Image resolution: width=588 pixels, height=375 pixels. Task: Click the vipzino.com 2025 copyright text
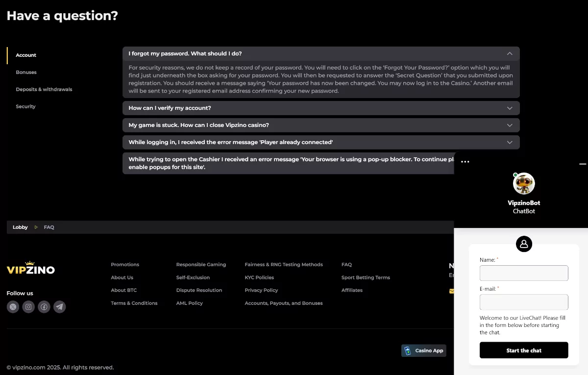[60, 368]
